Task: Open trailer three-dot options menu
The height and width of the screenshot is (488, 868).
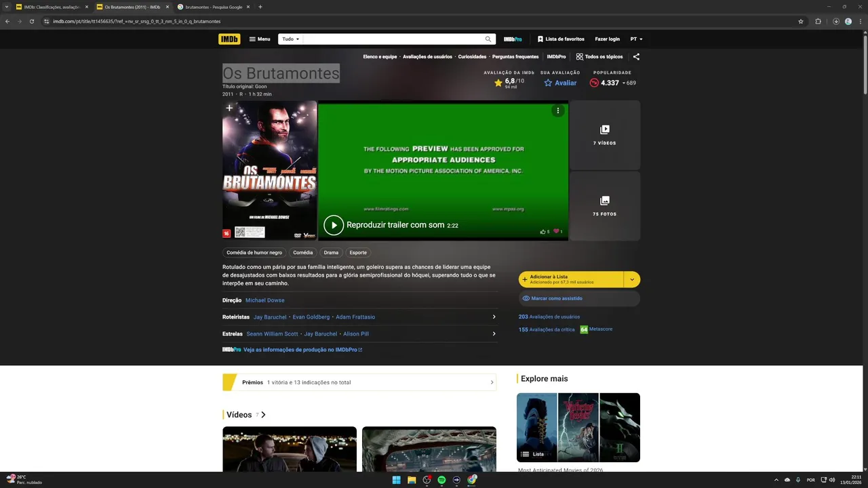Action: (558, 110)
